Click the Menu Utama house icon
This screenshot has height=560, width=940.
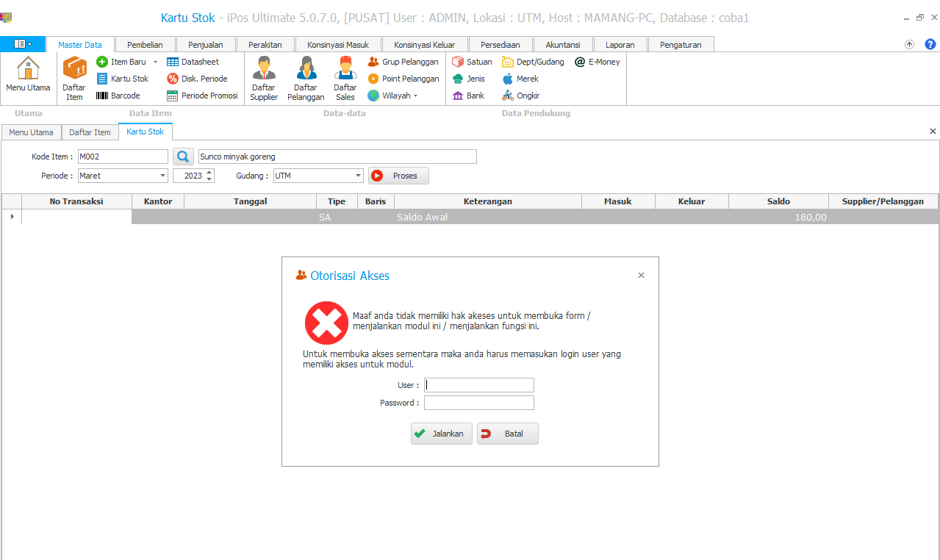tap(28, 70)
